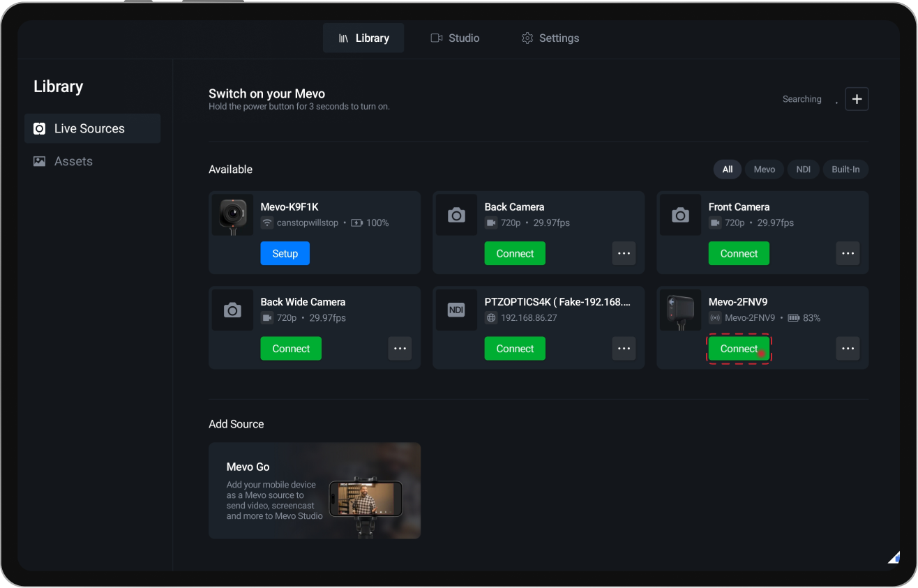Screen dimensions: 918x588
Task: Click the Studio camera icon in top bar
Action: tap(437, 38)
